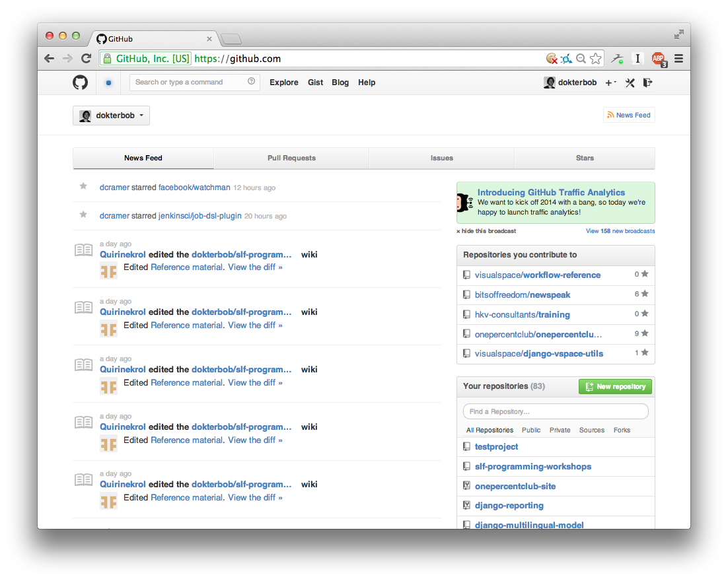Open the plus create-new dropdown
Viewport: 728px width, 581px height.
click(x=610, y=83)
